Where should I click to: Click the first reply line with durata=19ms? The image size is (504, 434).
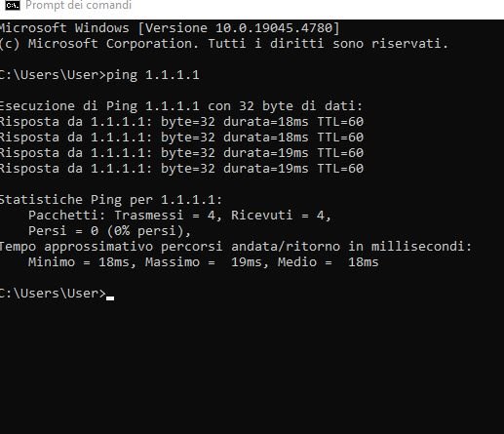point(181,153)
